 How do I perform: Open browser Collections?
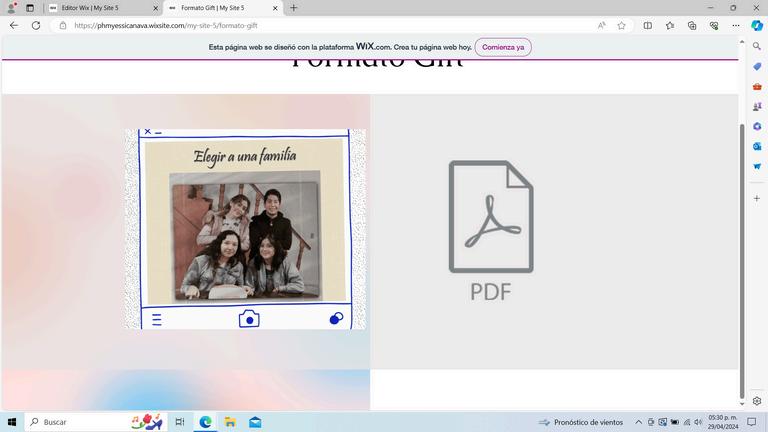click(692, 25)
